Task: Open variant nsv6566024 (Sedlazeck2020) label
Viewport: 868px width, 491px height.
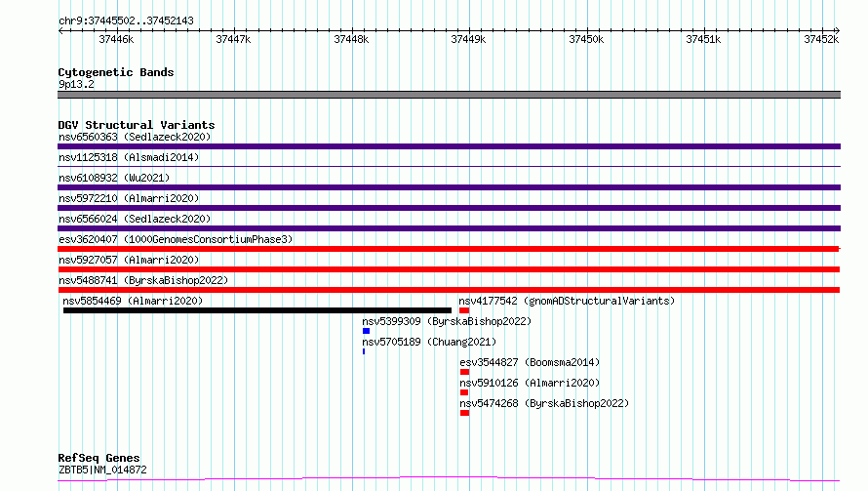Action: [135, 219]
